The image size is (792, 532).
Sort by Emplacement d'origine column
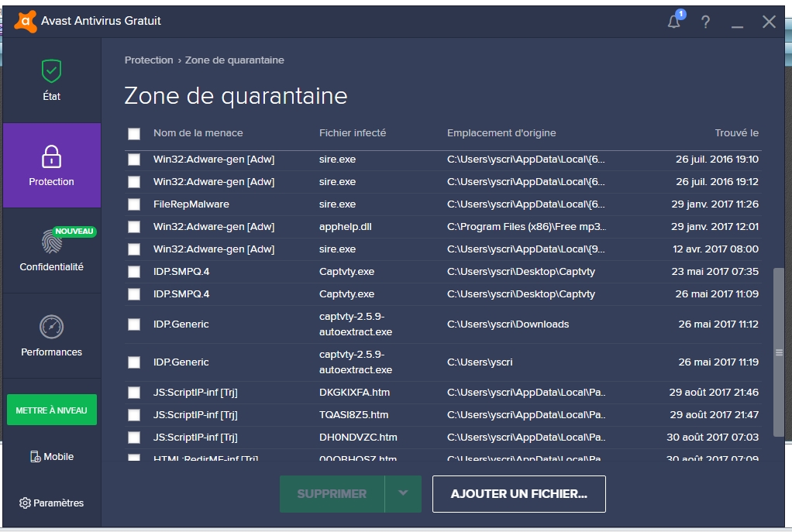pyautogui.click(x=501, y=132)
